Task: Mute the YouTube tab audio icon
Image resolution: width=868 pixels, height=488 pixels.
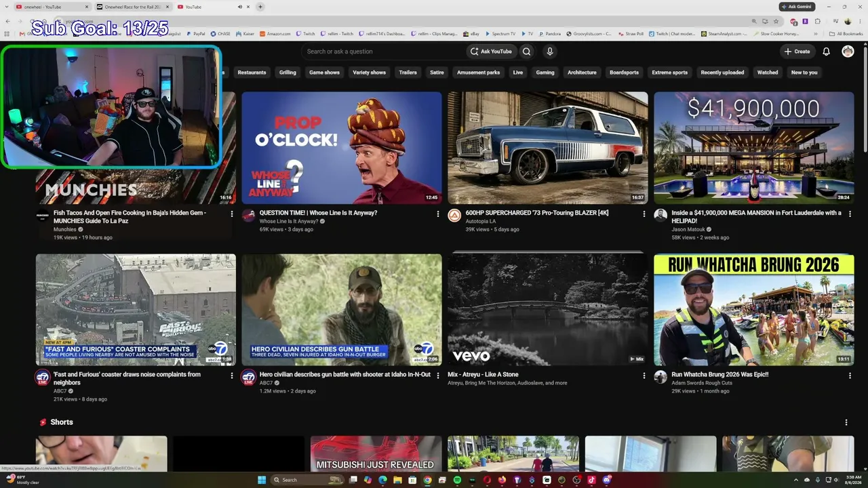Action: click(239, 7)
